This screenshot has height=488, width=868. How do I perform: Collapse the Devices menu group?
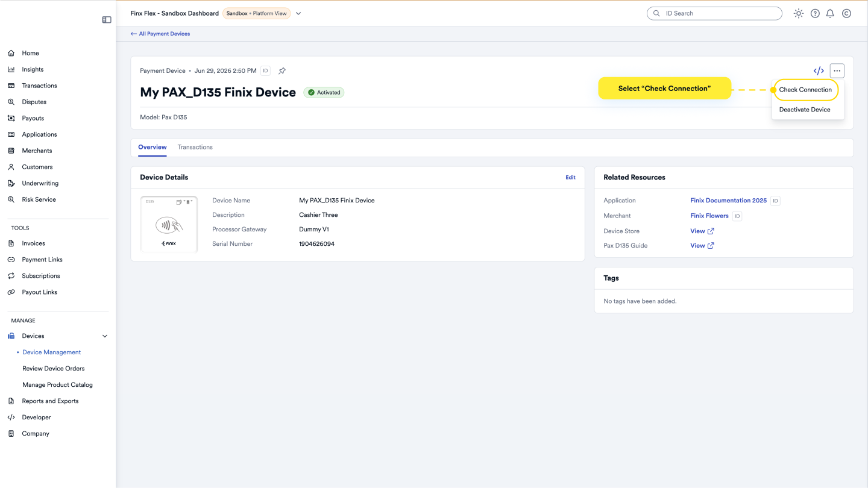[x=105, y=336]
